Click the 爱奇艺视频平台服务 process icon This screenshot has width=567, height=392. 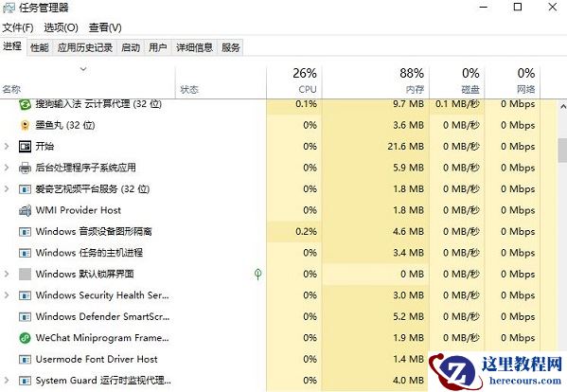tap(25, 189)
